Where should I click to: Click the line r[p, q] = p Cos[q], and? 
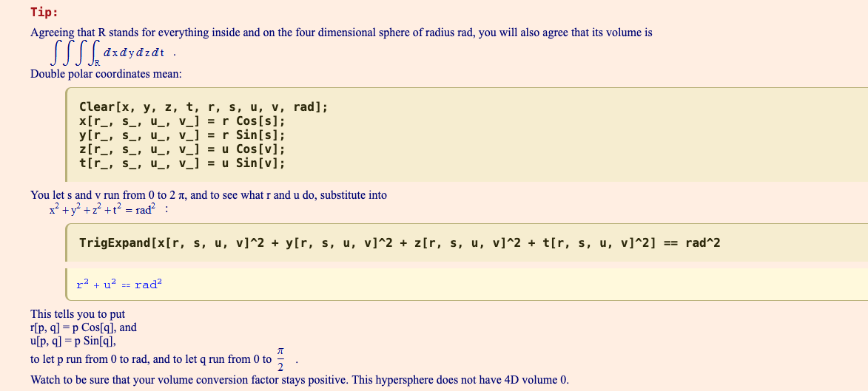tap(84, 327)
